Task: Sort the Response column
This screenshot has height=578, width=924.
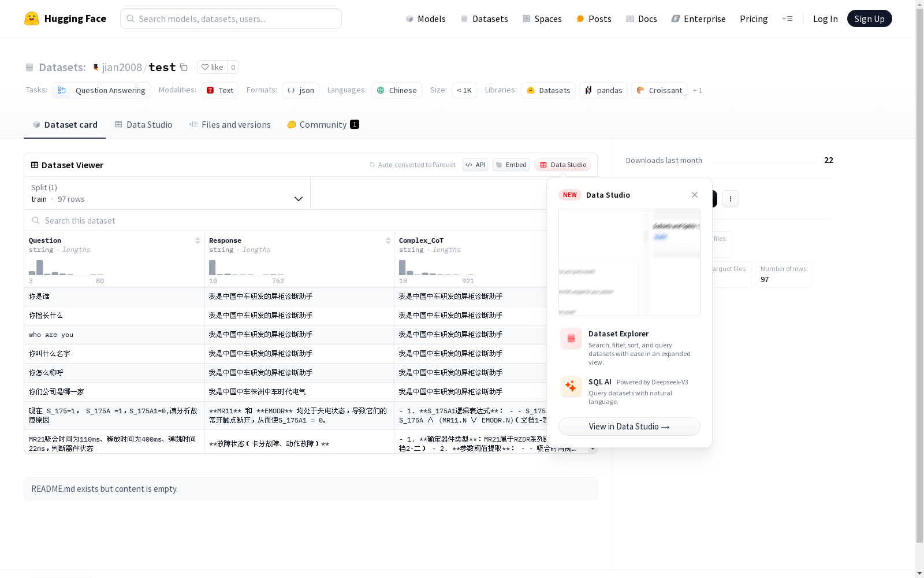Action: pyautogui.click(x=388, y=240)
